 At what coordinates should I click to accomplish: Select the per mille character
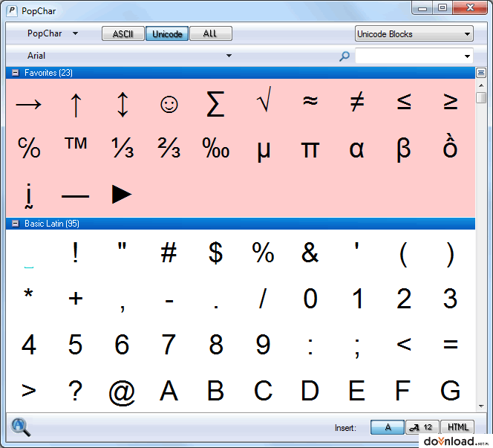pyautogui.click(x=215, y=147)
